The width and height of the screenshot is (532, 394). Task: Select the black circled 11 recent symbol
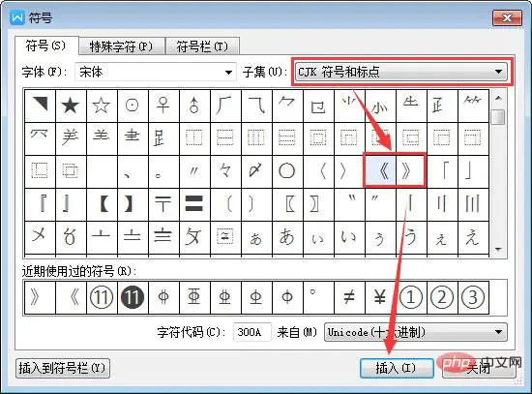click(x=133, y=297)
